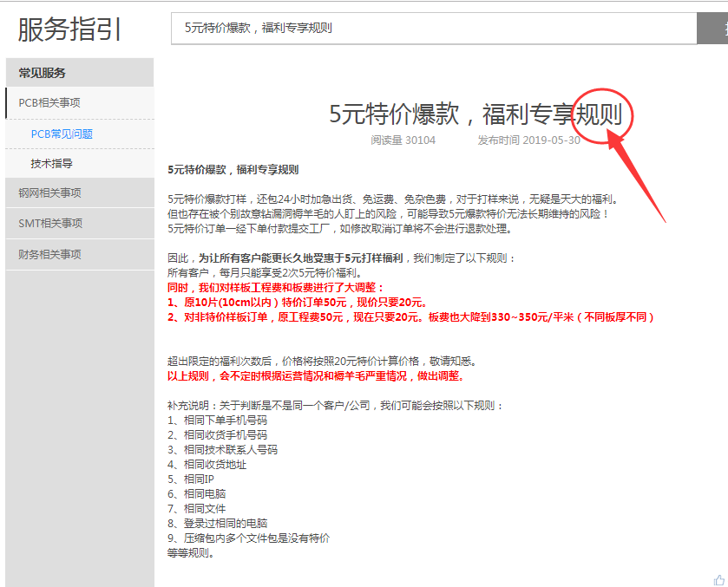Viewport: 728px width, 587px height.
Task: Click the 发布时间 2019-05-30 publish date
Action: point(528,140)
